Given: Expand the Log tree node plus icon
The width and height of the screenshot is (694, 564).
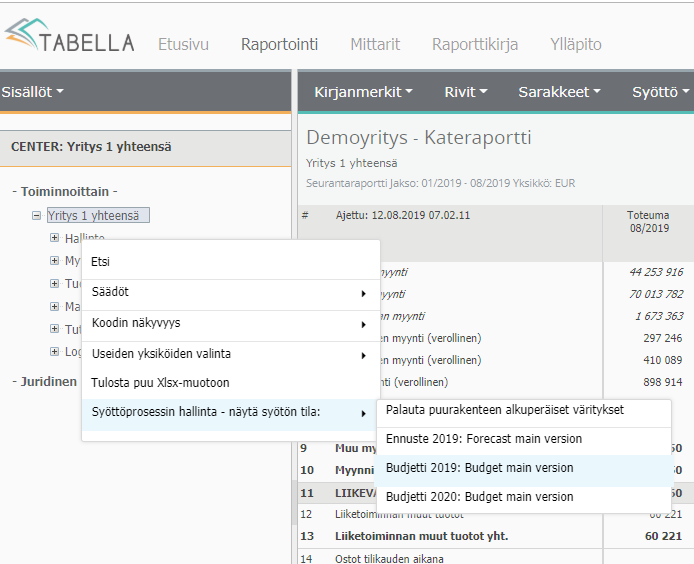Looking at the screenshot, I should 55,352.
